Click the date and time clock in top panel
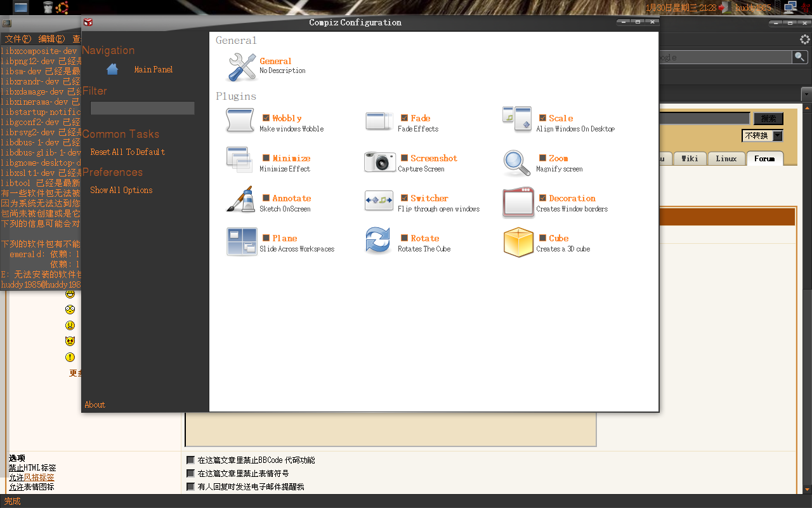 [681, 8]
